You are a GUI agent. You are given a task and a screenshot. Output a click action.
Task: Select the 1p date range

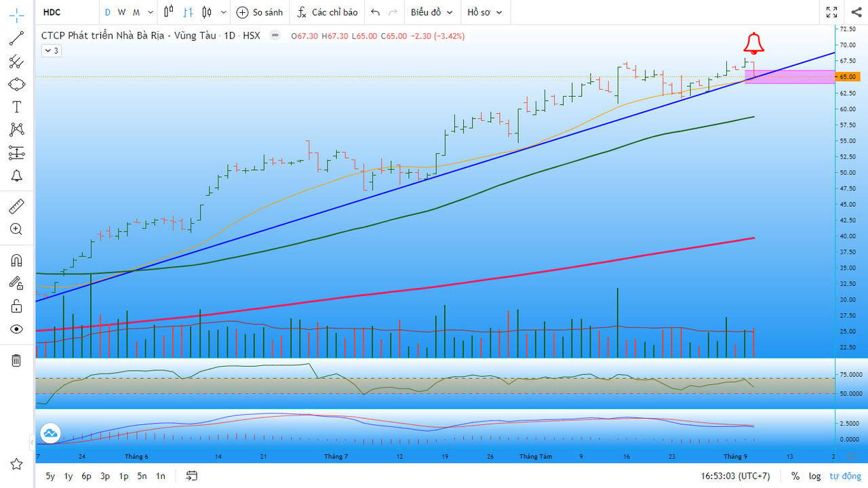(x=123, y=476)
